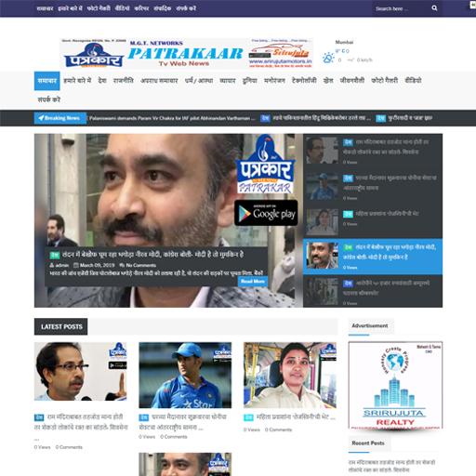Select the fifth dark slide in slider list

click(373, 291)
